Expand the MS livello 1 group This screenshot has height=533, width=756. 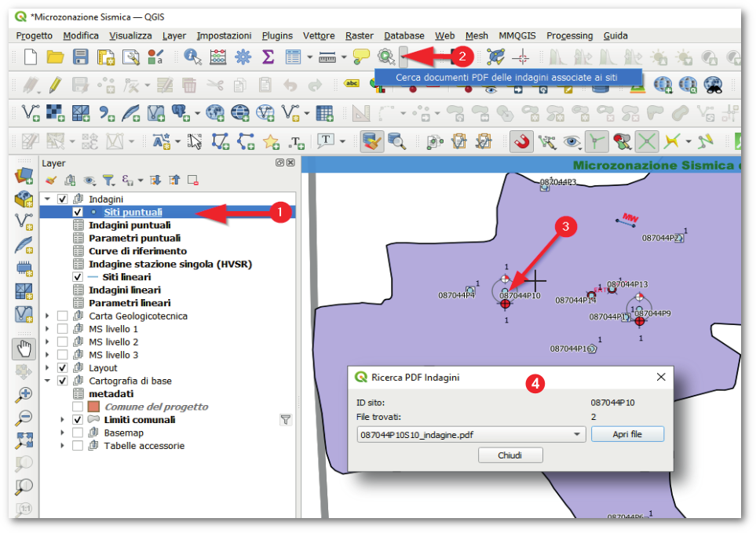[x=47, y=329]
